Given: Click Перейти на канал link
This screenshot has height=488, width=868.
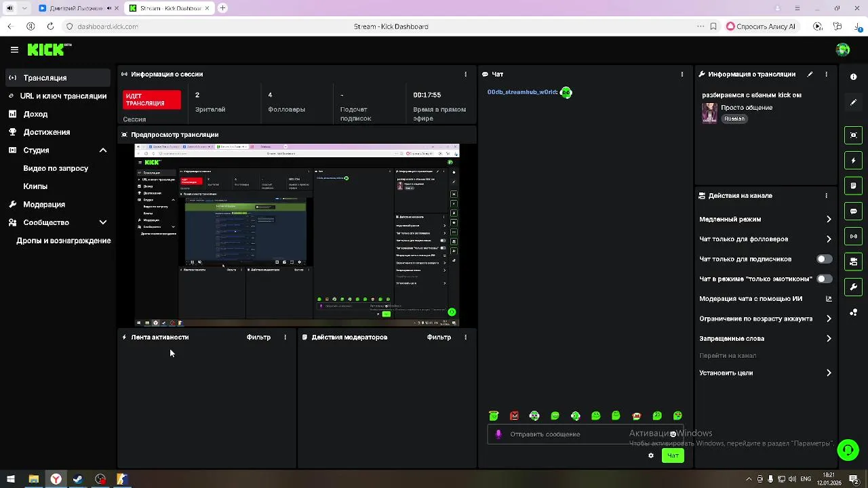Looking at the screenshot, I should click(x=728, y=356).
